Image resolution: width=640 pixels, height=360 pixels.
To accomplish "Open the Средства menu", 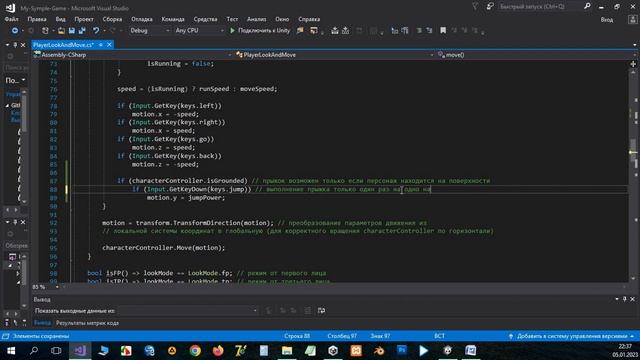I will pyautogui.click(x=205, y=19).
